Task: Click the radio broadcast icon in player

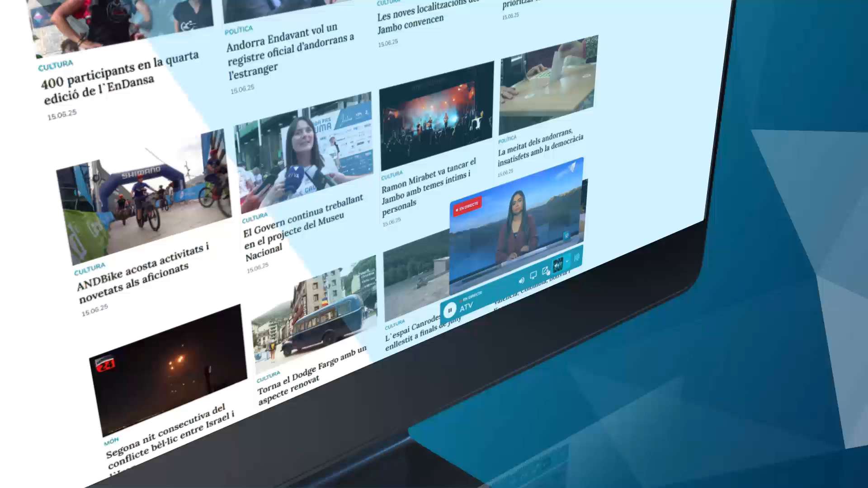Action: (x=577, y=258)
